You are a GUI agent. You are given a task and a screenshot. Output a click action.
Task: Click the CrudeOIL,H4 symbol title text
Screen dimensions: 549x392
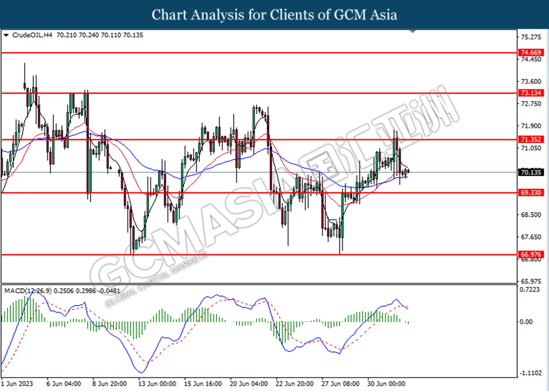click(32, 35)
